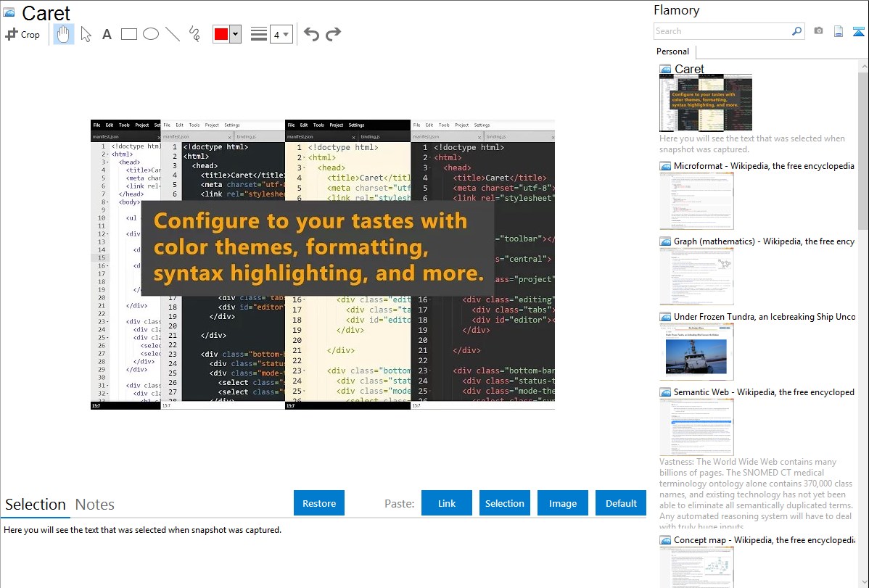Open the Microformat Wikipedia snapshot thumbnail

click(696, 201)
